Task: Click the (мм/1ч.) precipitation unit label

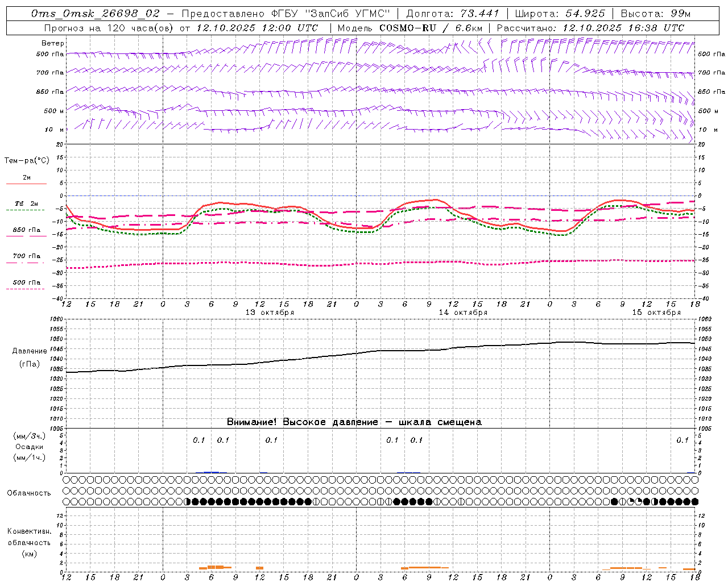Action: [30, 458]
